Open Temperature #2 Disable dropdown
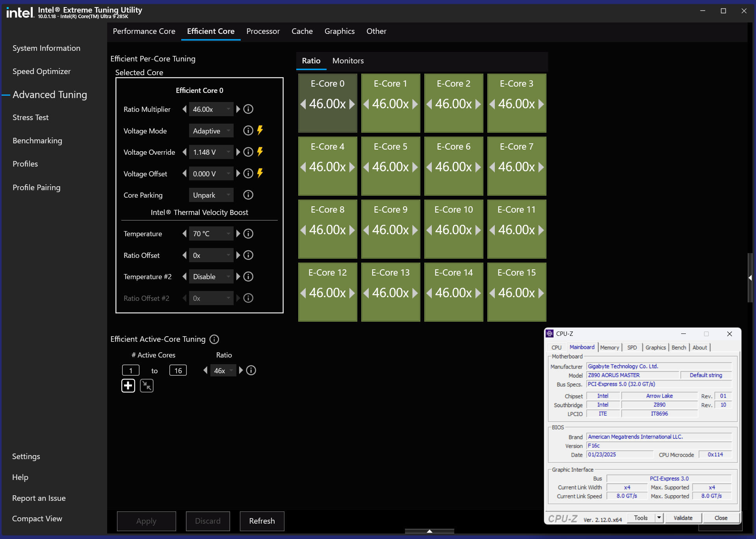 pos(211,277)
